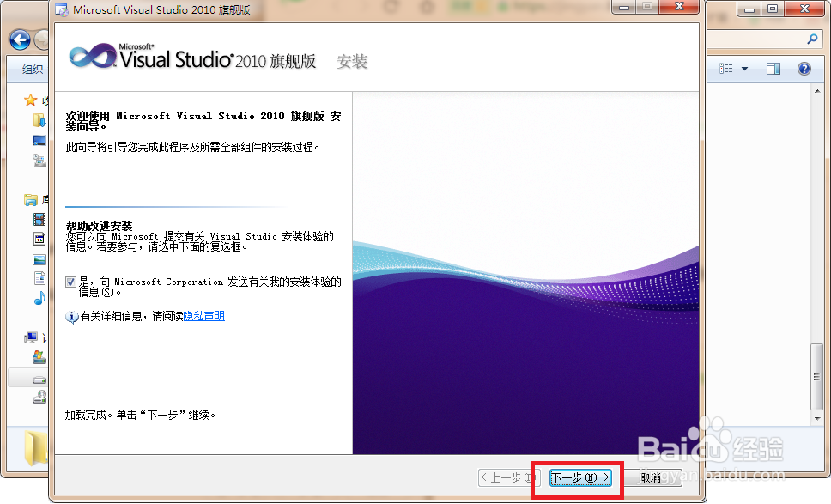Select the Pictures library icon in Explorer sidebar
Screen dimensions: 831x504
(x=39, y=259)
